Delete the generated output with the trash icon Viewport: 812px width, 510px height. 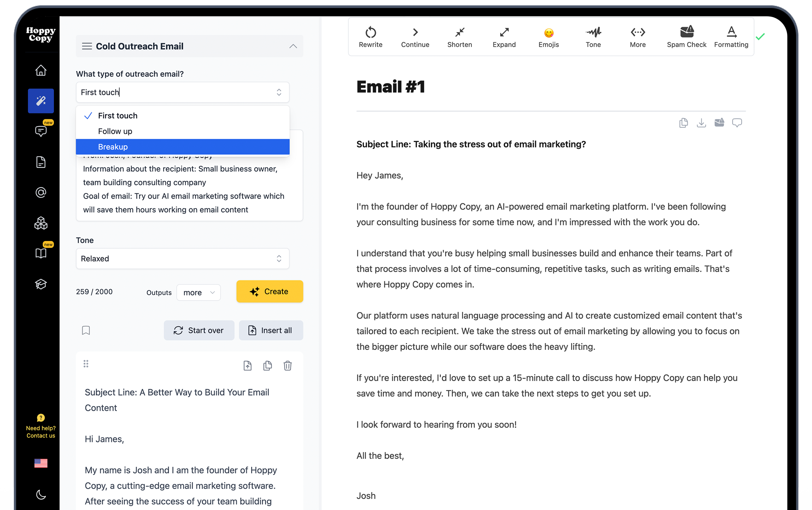click(x=288, y=365)
